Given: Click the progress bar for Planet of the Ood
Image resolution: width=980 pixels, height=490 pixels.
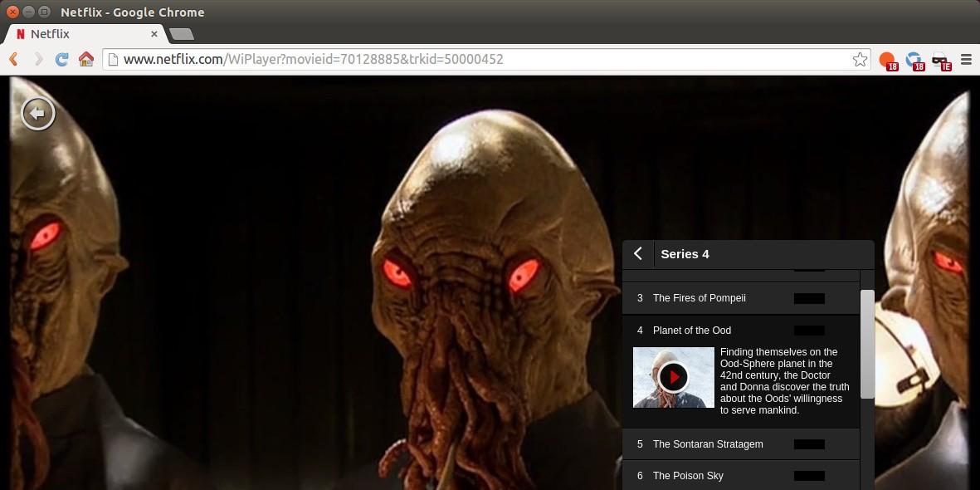Looking at the screenshot, I should pos(809,331).
